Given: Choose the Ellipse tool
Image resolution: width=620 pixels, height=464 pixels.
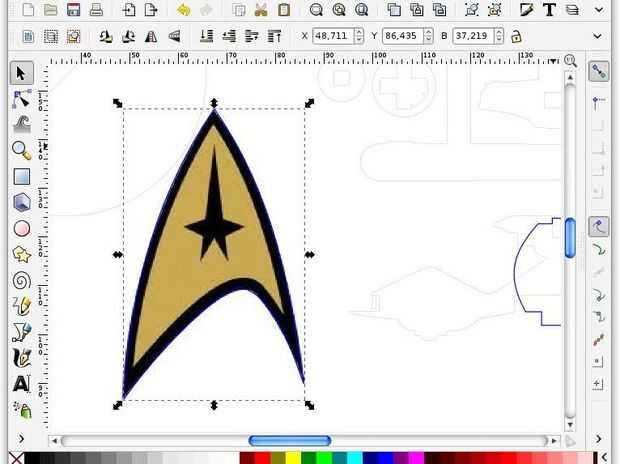Looking at the screenshot, I should pos(21,228).
